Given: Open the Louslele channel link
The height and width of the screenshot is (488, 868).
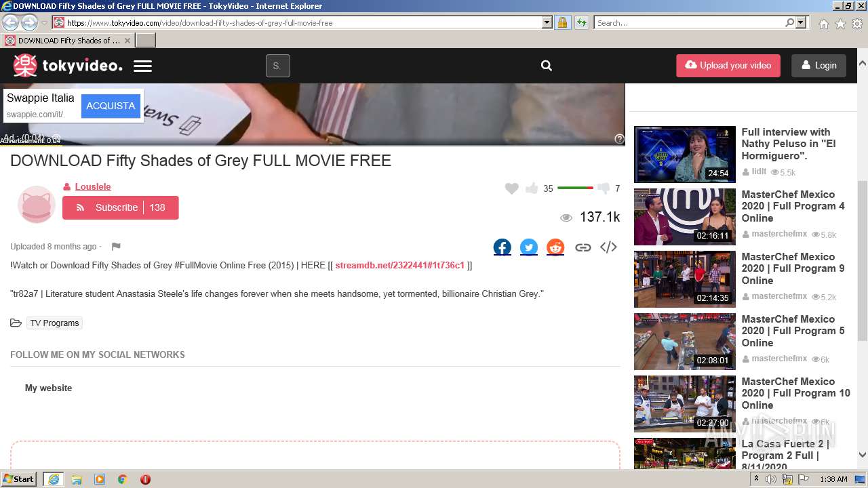Looking at the screenshot, I should [x=93, y=186].
